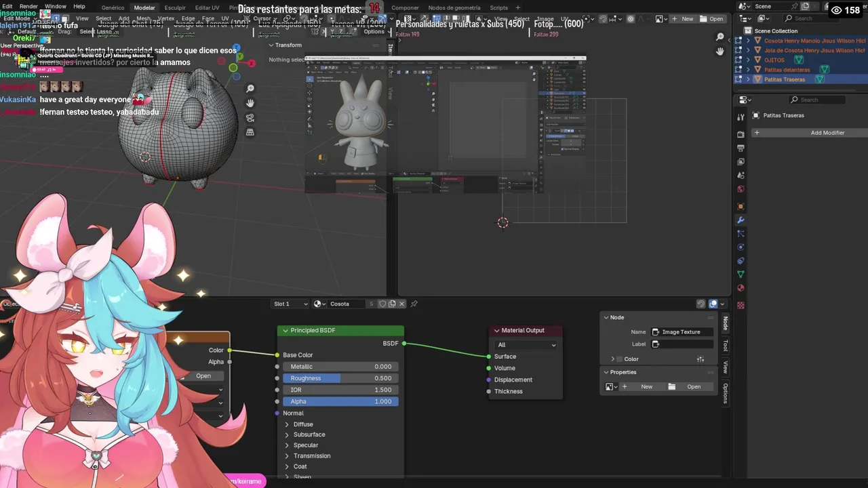The width and height of the screenshot is (868, 488).
Task: Click the folder icon beside Open in Properties
Action: click(671, 386)
